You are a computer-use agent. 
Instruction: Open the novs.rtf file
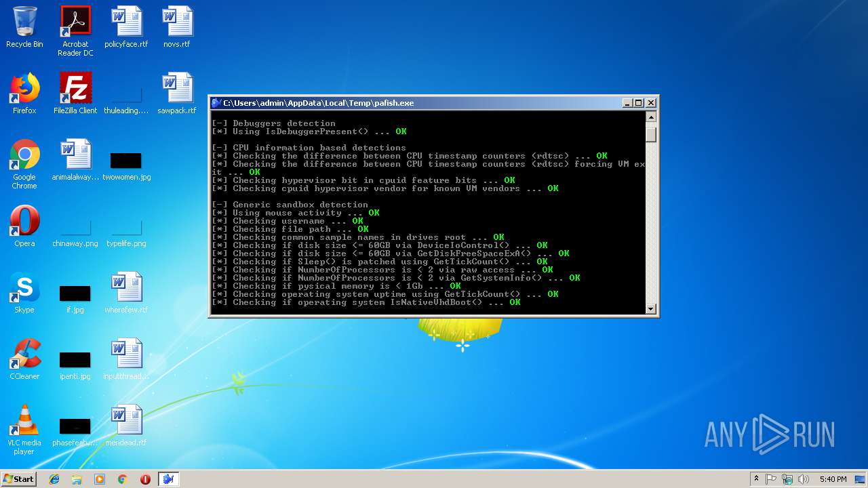[177, 27]
